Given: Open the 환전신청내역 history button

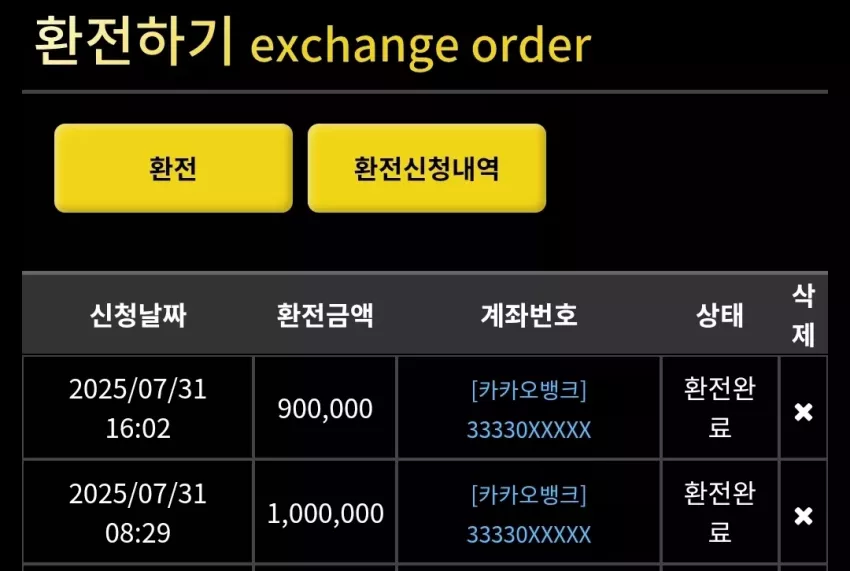Looking at the screenshot, I should [x=427, y=168].
